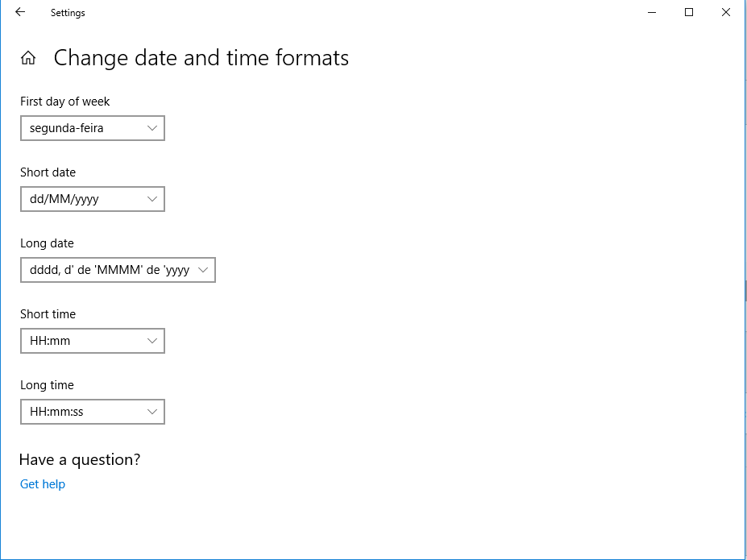Image resolution: width=747 pixels, height=560 pixels.
Task: Open the Get help link
Action: (x=43, y=484)
